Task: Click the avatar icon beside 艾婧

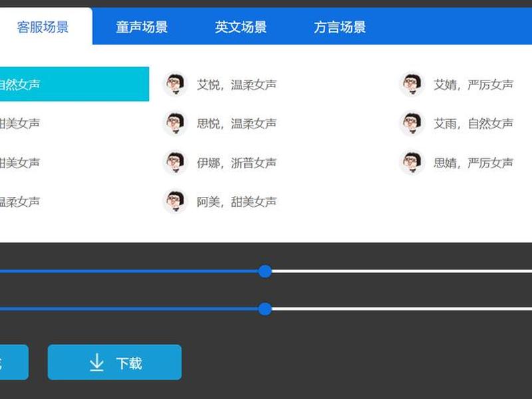Action: pos(412,84)
